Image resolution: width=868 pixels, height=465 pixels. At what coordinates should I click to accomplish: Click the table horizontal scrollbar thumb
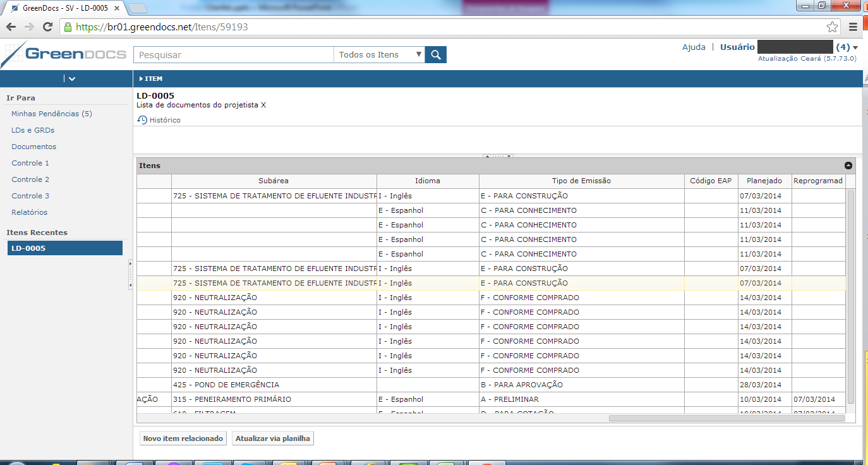click(726, 418)
